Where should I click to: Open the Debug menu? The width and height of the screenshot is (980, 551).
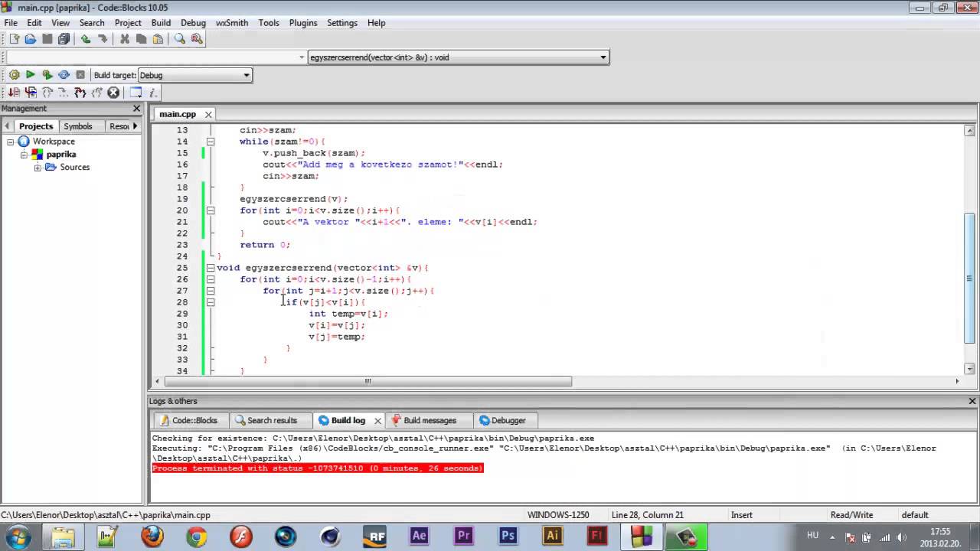coord(193,23)
